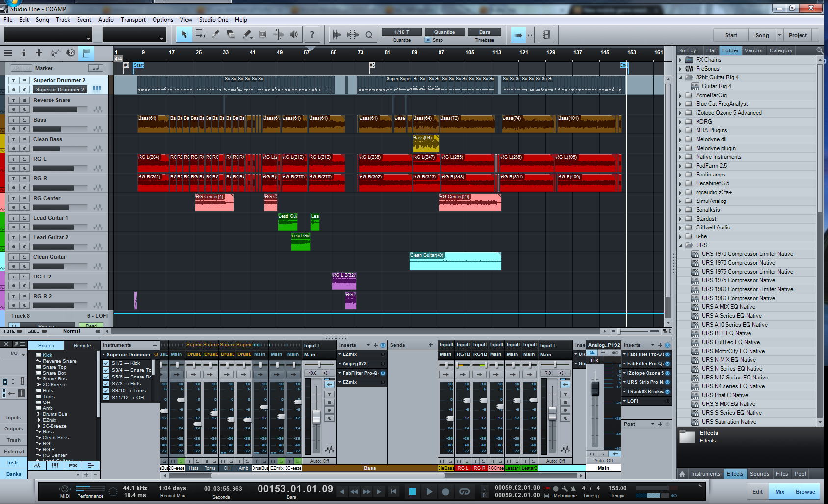This screenshot has width=828, height=504.
Task: Show automation with the envelope icon
Action: point(55,53)
